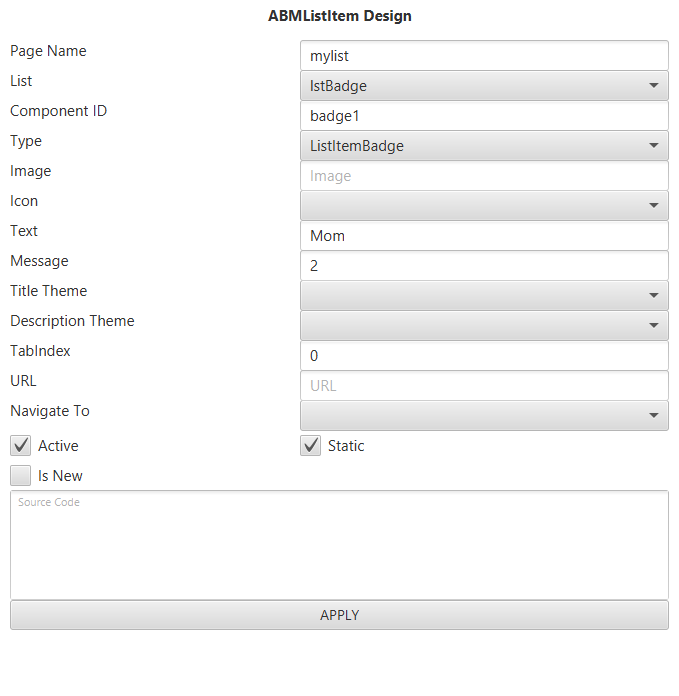Viewport: 679px width, 696px height.
Task: Click the Page Name field containing mylist
Action: coord(484,56)
